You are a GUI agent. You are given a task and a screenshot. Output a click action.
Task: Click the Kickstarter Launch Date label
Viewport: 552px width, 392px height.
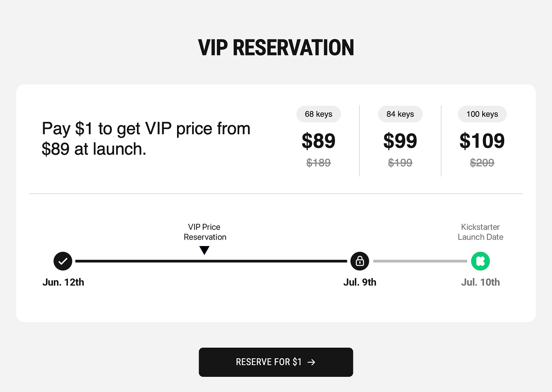(x=480, y=232)
